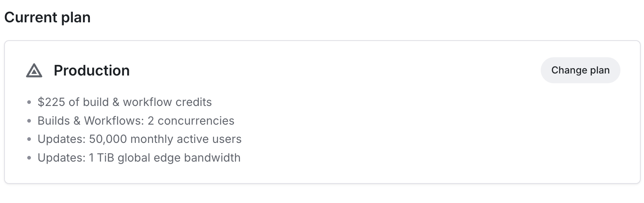
Task: Click the "2 concurrencies" text
Action: pyautogui.click(x=191, y=121)
